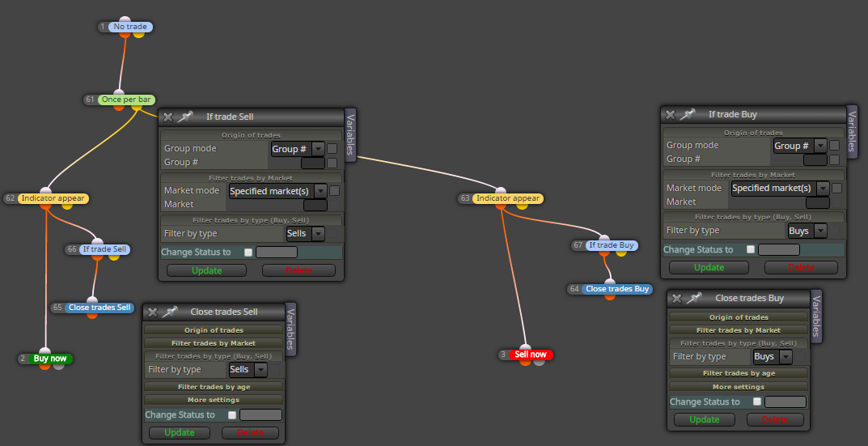Close the If trade Buy panel
This screenshot has width=868, height=446.
click(x=671, y=115)
